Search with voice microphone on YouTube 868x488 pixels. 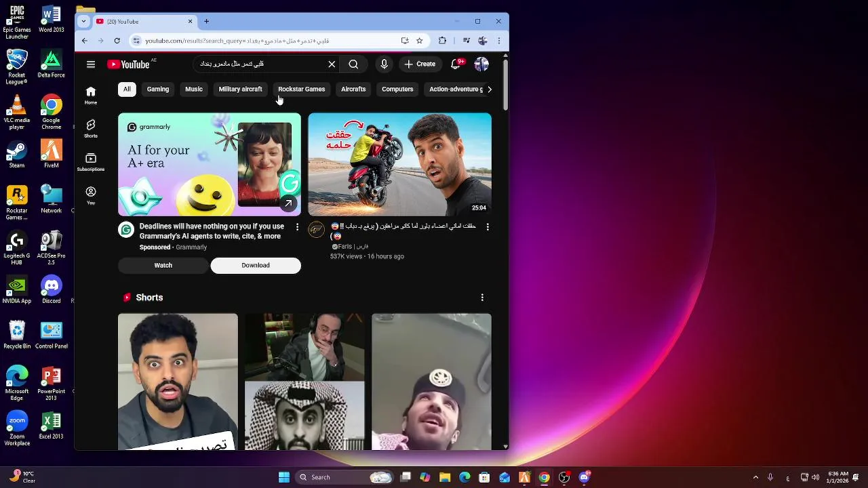(x=384, y=64)
